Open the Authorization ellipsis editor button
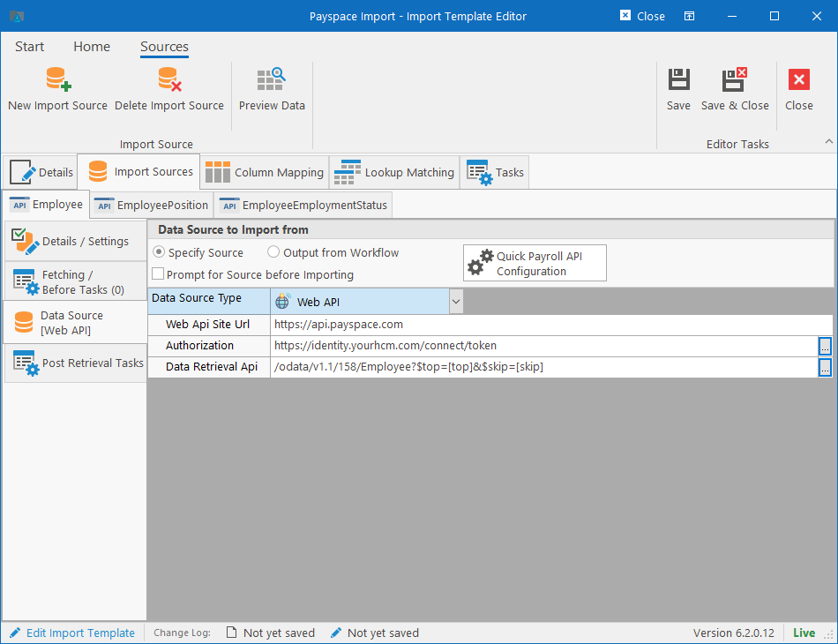Viewport: 838px width, 644px height. tap(825, 347)
